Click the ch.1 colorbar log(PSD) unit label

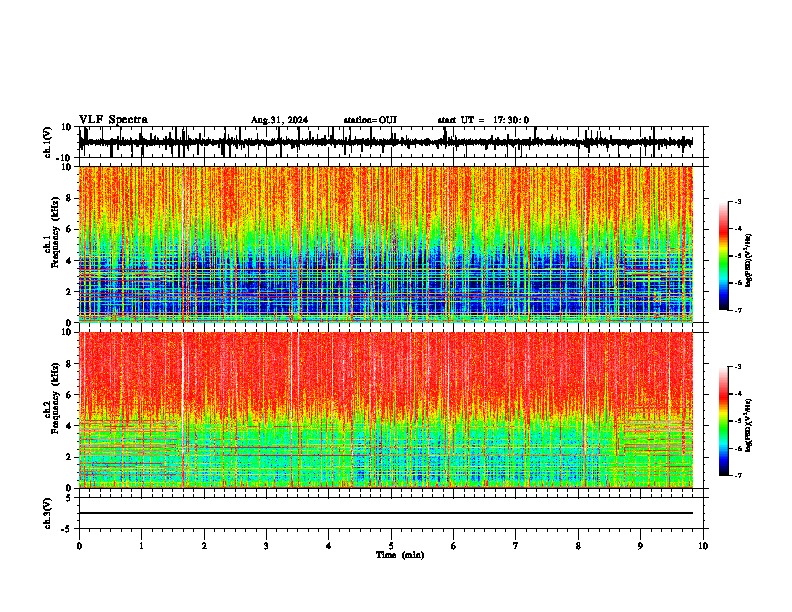(749, 260)
